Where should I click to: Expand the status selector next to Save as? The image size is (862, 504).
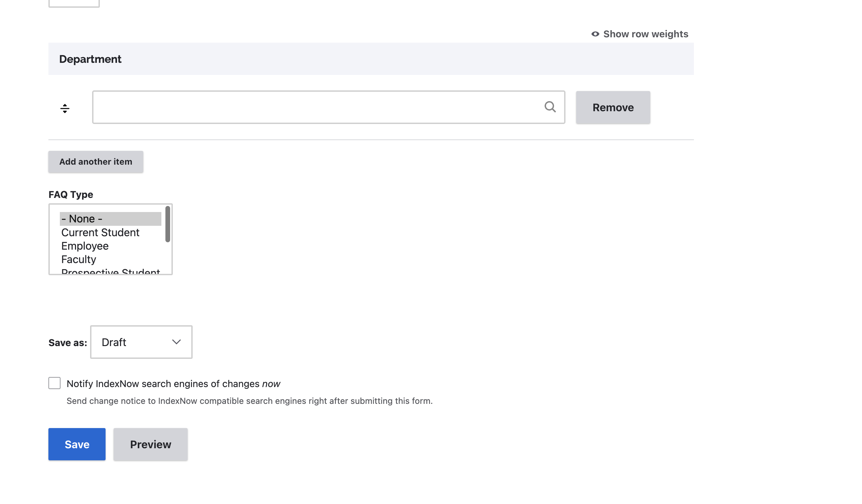pos(176,342)
